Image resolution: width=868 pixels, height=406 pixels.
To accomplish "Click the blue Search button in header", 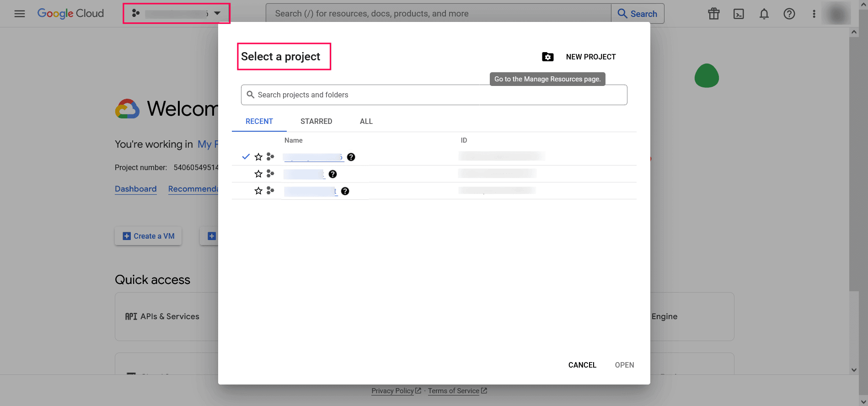I will click(x=638, y=14).
